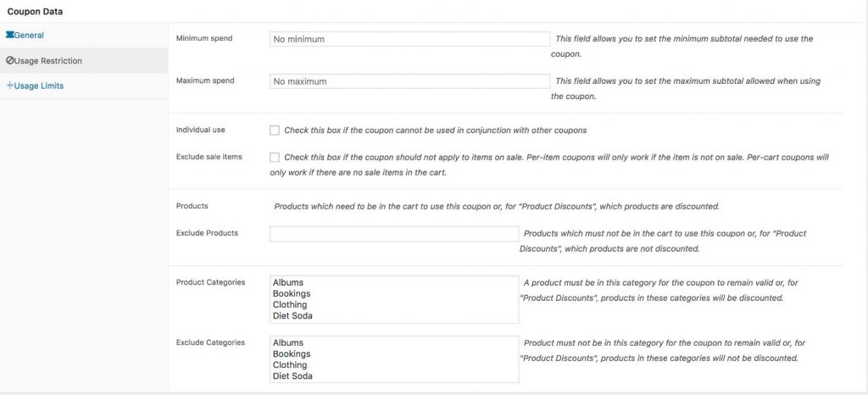The height and width of the screenshot is (395, 868).
Task: Choose Bookings in Exclude Categories list
Action: click(x=292, y=354)
